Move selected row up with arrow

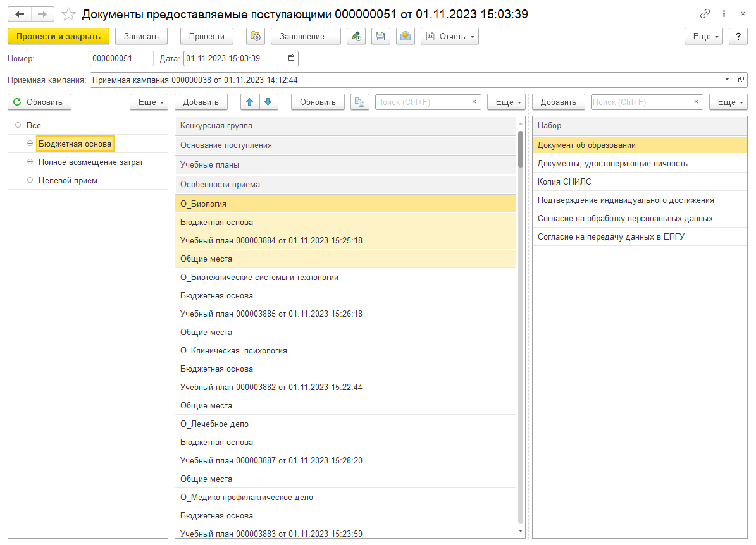point(250,102)
